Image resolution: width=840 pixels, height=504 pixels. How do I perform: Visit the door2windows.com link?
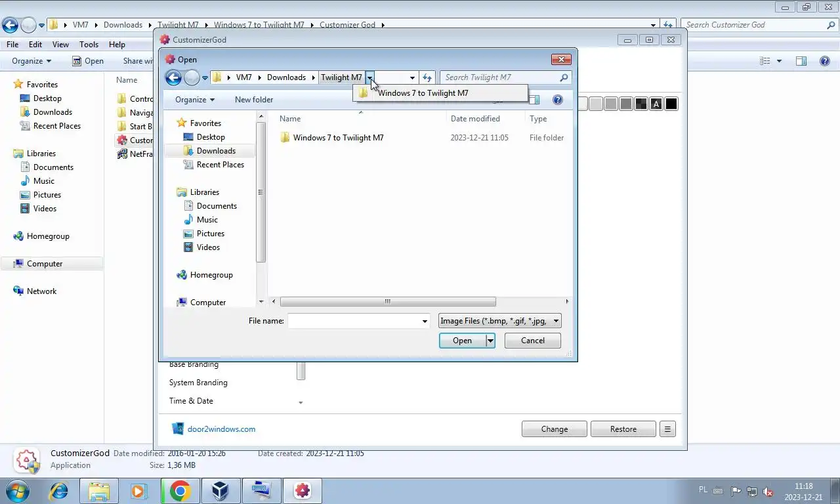(x=221, y=429)
